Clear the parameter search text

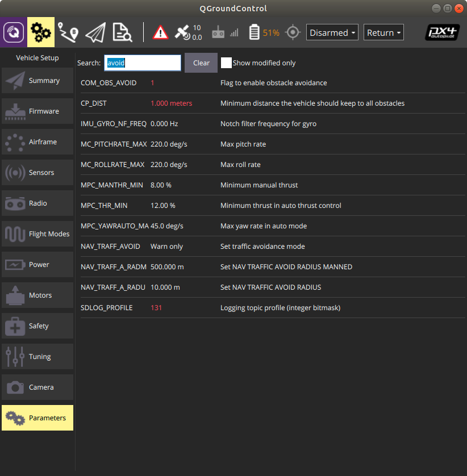coord(201,63)
